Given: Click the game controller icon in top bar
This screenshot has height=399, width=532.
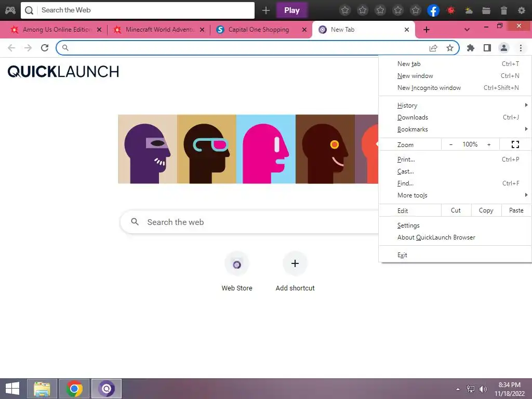Looking at the screenshot, I should [10, 10].
